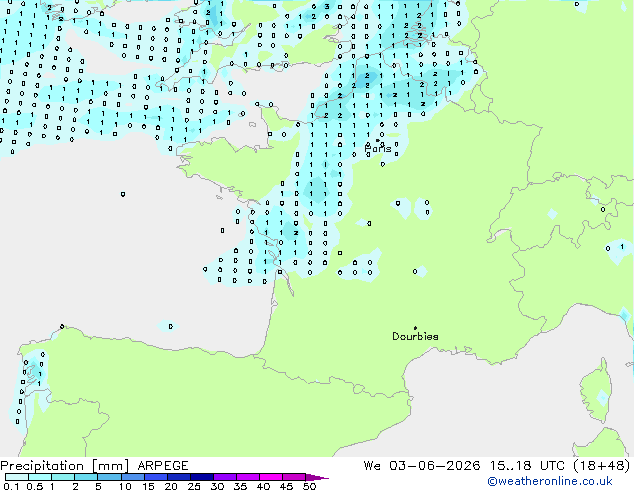Pick the 0.1–0.5 mm palest cyan swatch
Viewport: 634px width, 490px height.
[17, 477]
